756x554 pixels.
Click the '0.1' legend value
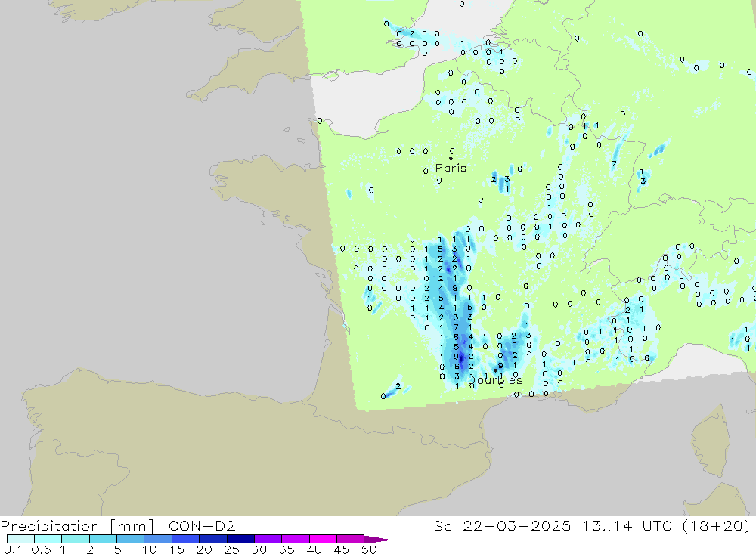[13, 549]
